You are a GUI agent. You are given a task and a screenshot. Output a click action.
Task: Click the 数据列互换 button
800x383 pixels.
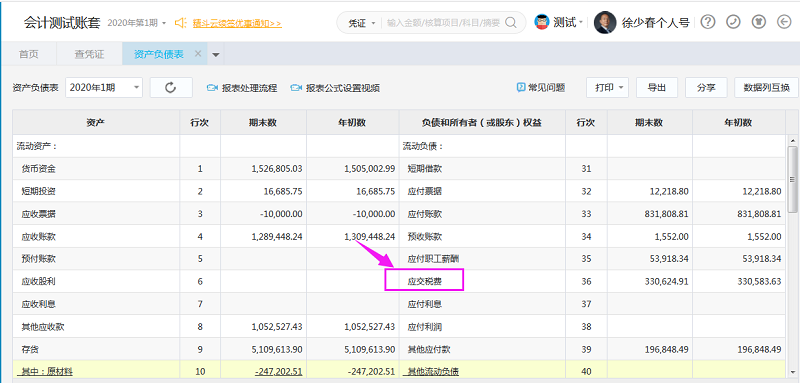(x=766, y=88)
